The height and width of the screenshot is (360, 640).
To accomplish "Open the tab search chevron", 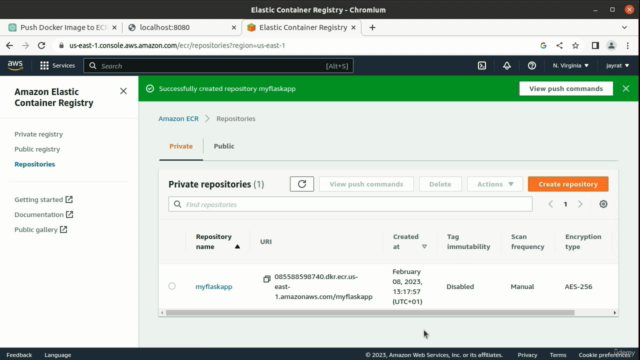I will pos(624,27).
